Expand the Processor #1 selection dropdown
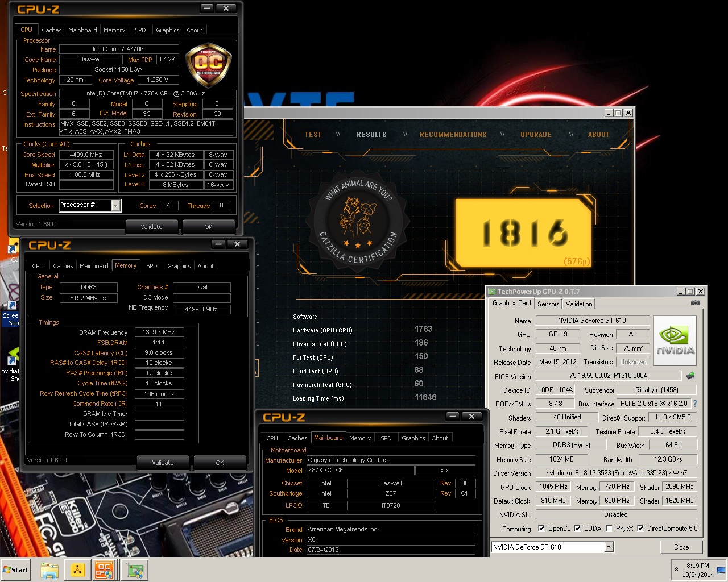The width and height of the screenshot is (728, 582). (116, 206)
